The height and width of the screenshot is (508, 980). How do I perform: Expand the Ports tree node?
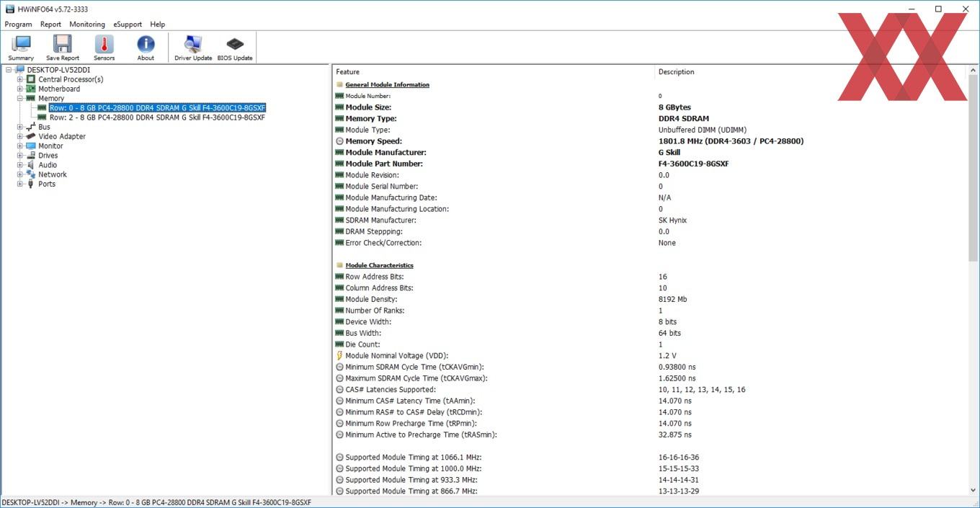click(20, 184)
